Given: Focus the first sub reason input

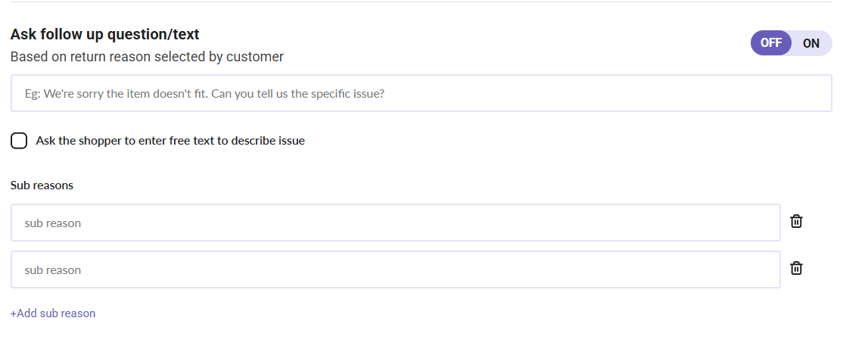Looking at the screenshot, I should click(x=395, y=223).
